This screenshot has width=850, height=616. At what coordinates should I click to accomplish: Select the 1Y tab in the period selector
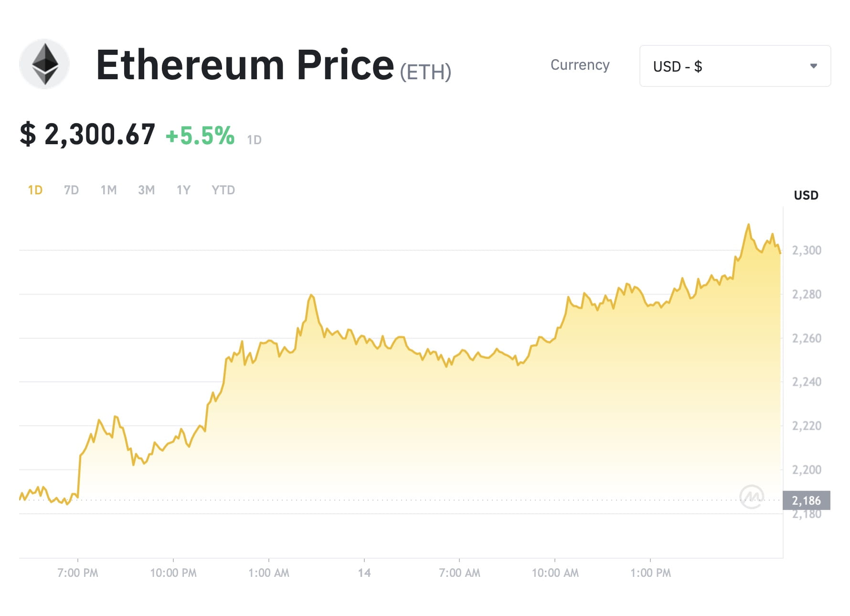coord(182,190)
